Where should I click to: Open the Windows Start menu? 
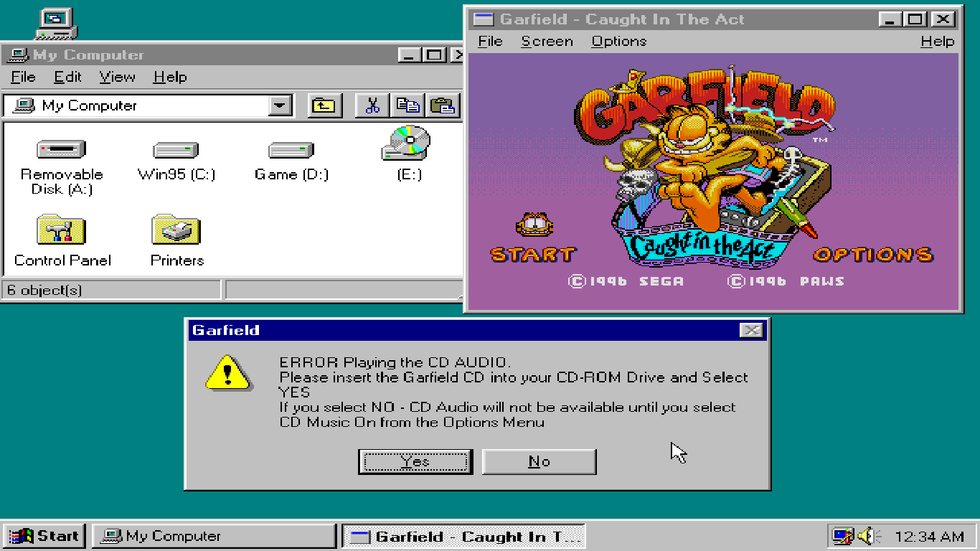point(44,536)
